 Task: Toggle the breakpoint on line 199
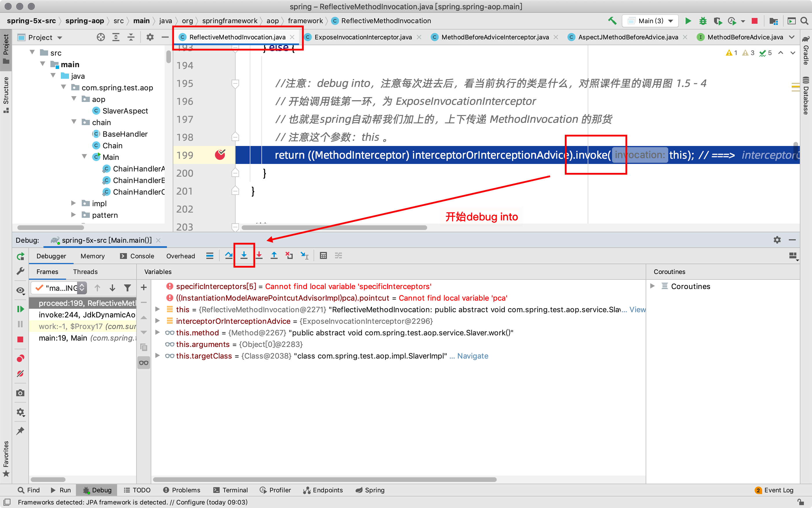[x=220, y=155]
